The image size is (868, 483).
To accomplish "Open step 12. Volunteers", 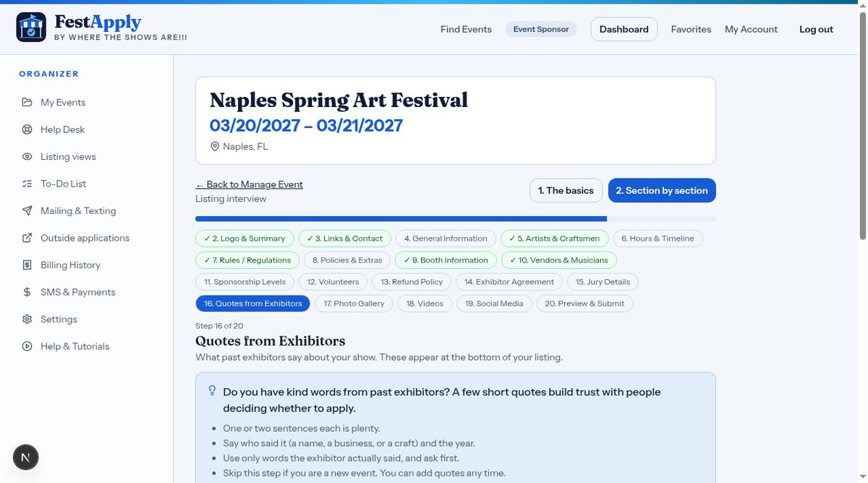I will (x=333, y=282).
